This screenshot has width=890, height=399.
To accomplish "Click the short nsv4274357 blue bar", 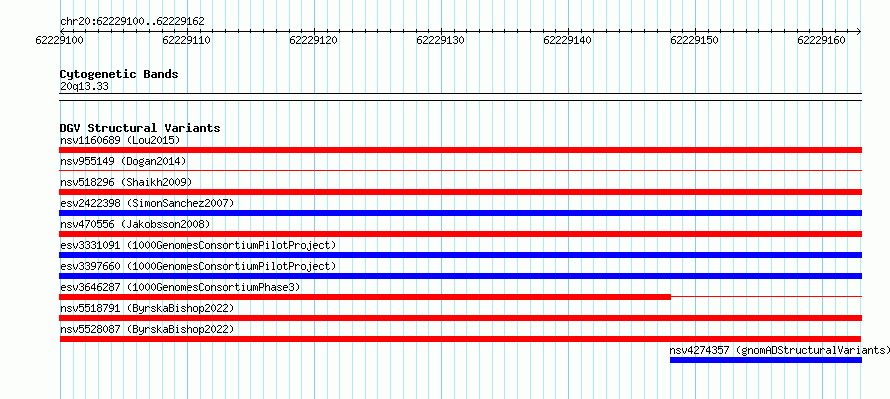I will (766, 360).
